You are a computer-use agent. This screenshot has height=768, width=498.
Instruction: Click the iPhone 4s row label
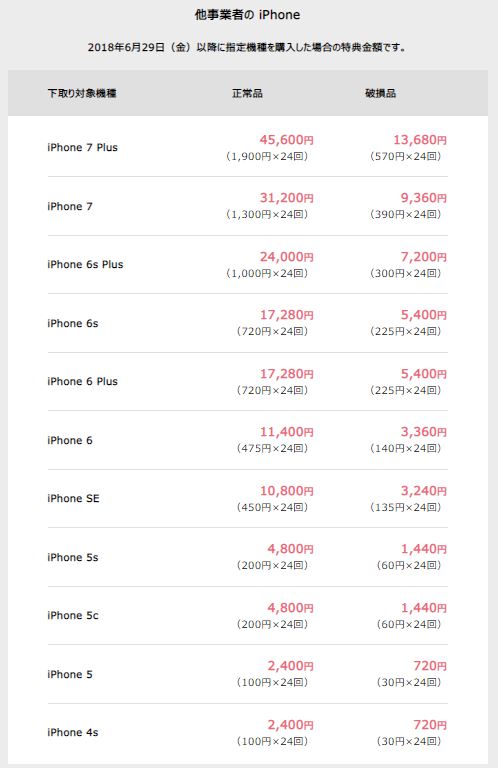click(x=72, y=733)
